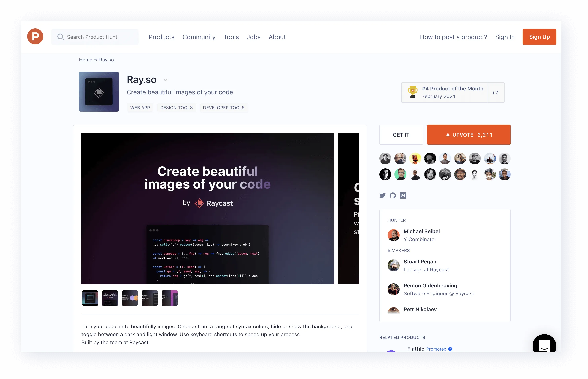The height and width of the screenshot is (379, 588).
Task: Upvote Ray.so with 2,211 button
Action: point(469,135)
